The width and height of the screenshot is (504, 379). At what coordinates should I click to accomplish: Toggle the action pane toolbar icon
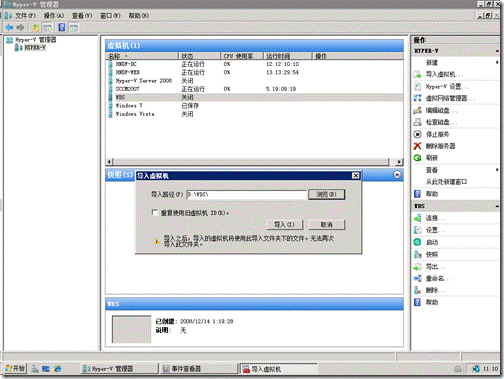[x=74, y=27]
